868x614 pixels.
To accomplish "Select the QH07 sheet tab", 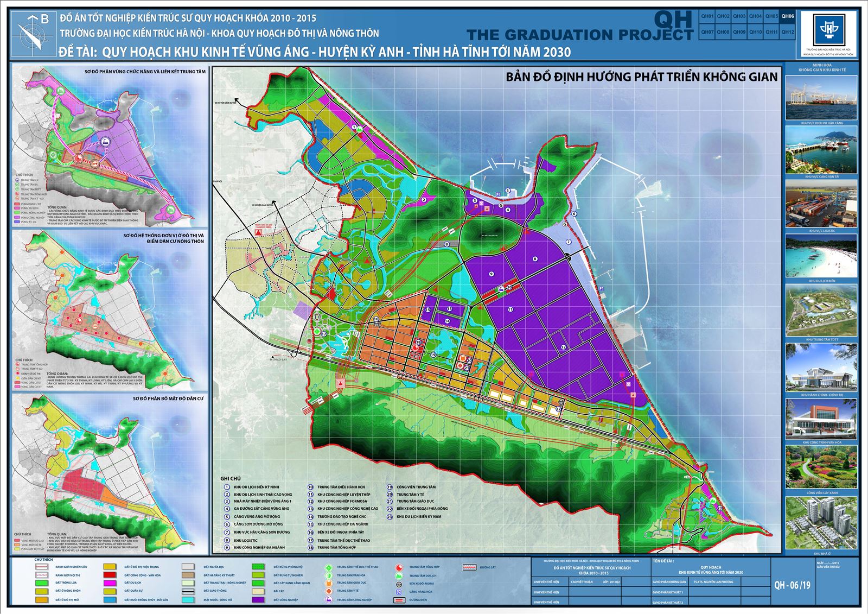I will coord(707,32).
